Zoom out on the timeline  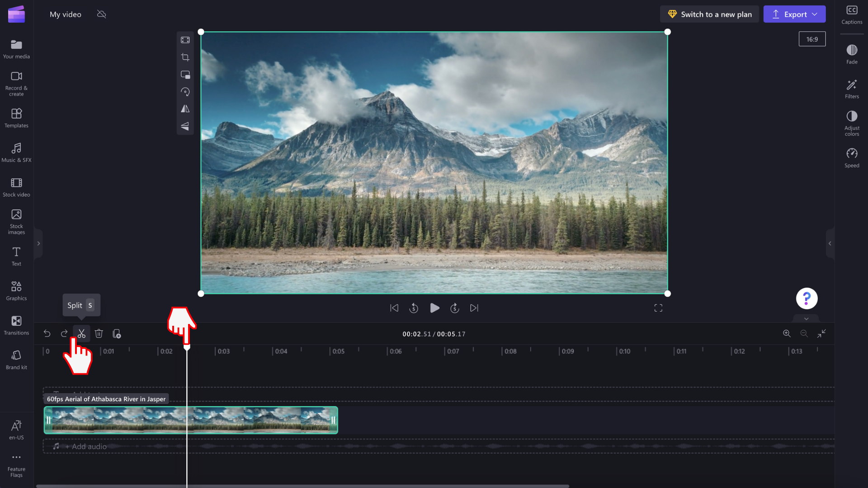point(804,333)
